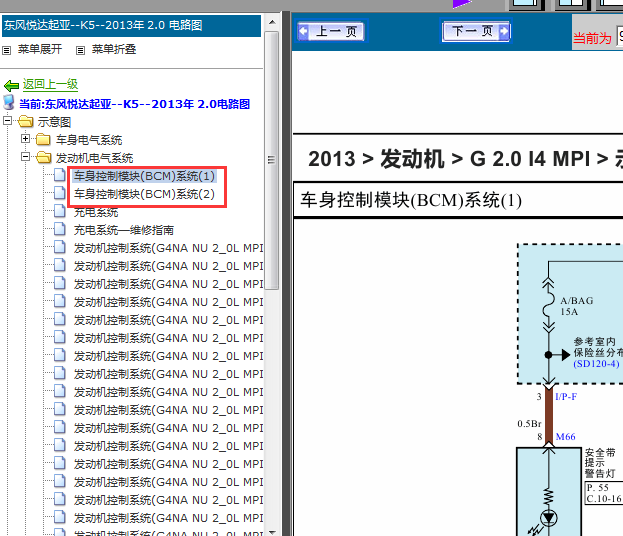The height and width of the screenshot is (536, 623).
Task: Open the (SD120-4) reference link
Action: coord(596,364)
